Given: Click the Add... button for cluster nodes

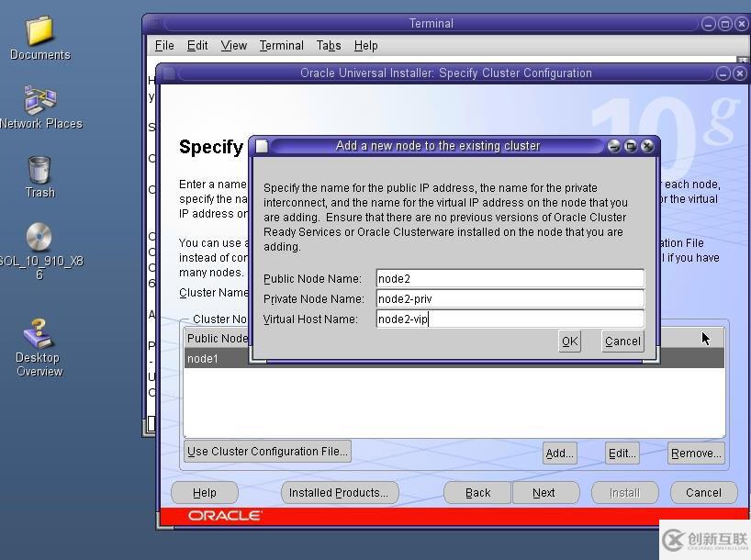Looking at the screenshot, I should coord(559,454).
